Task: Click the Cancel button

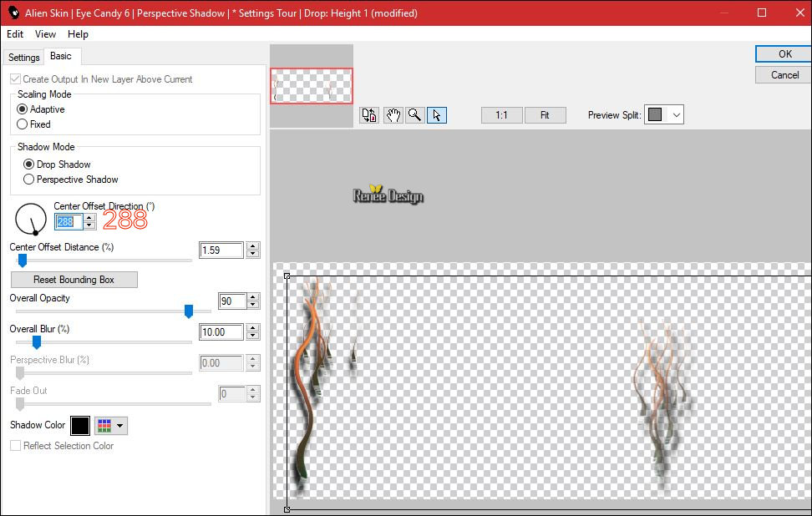Action: (x=784, y=75)
